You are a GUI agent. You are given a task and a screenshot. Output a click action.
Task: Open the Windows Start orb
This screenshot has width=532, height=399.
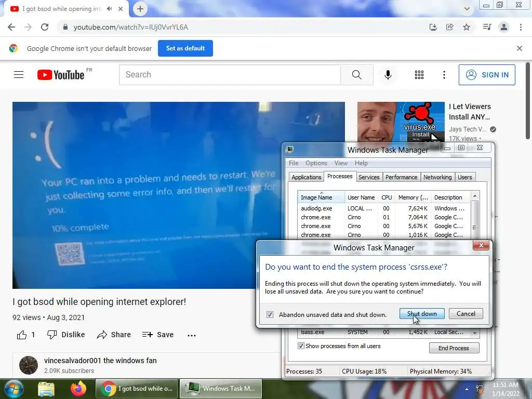pyautogui.click(x=13, y=389)
